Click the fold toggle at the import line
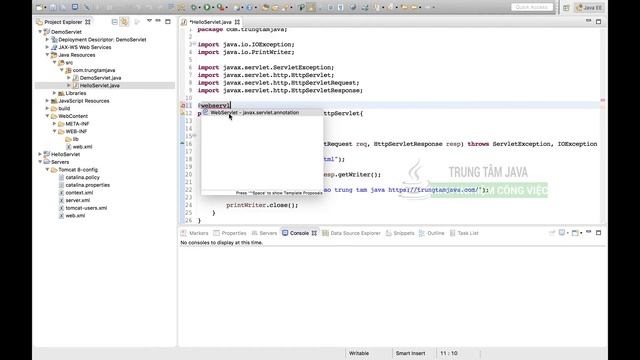Image resolution: width=640 pixels, height=360 pixels. click(x=194, y=44)
